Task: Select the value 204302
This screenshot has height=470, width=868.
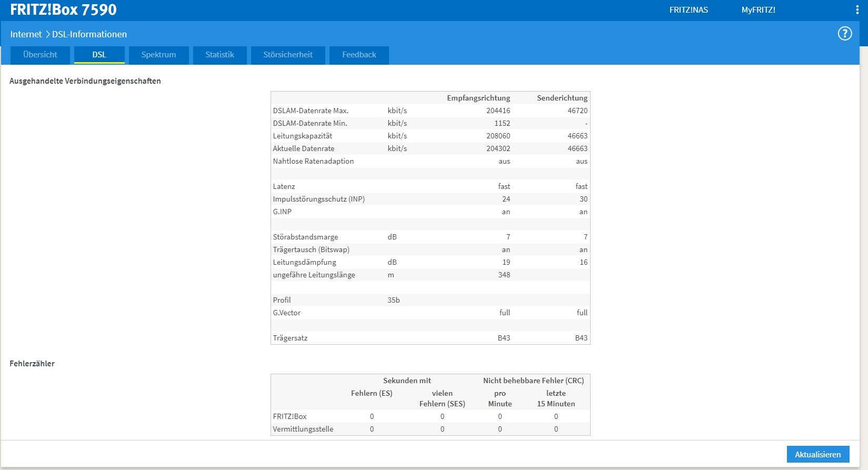Action: 498,148
